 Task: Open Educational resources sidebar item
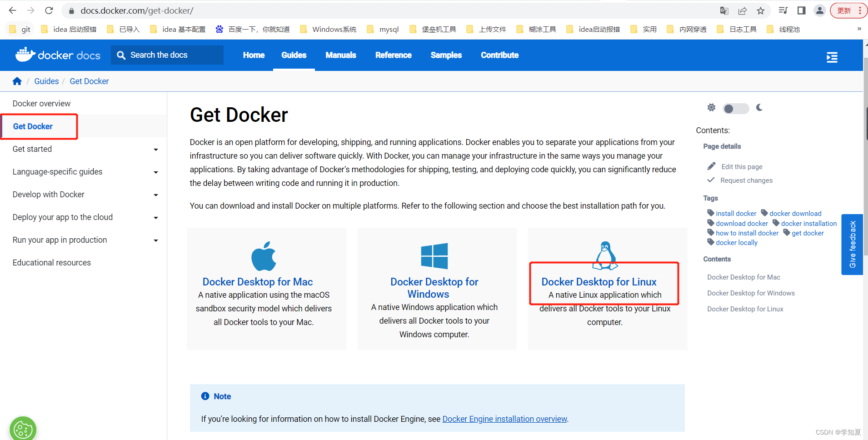[x=52, y=263]
